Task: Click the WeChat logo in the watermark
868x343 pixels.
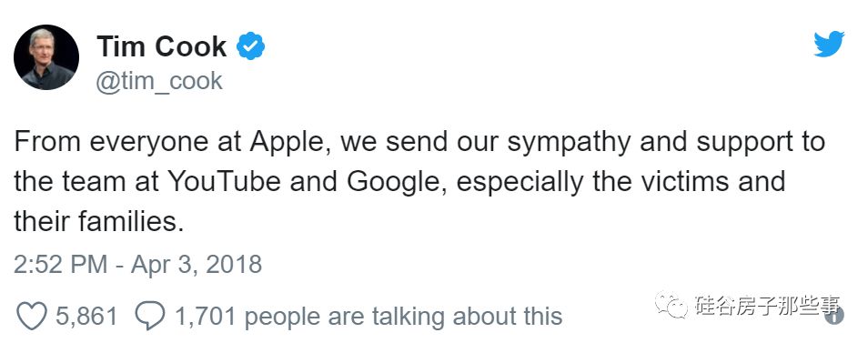Action: (x=671, y=305)
